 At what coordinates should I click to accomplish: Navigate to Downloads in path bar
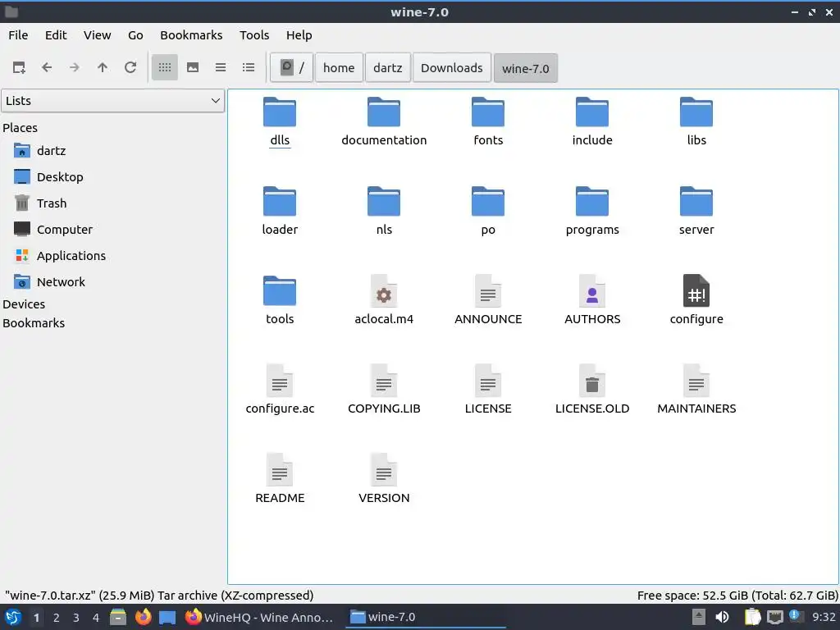[x=452, y=67]
